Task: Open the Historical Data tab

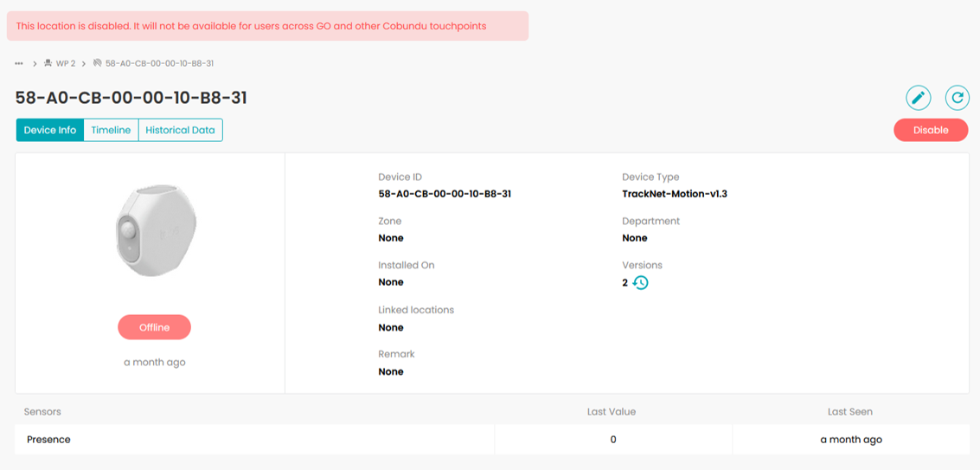Action: click(x=180, y=130)
